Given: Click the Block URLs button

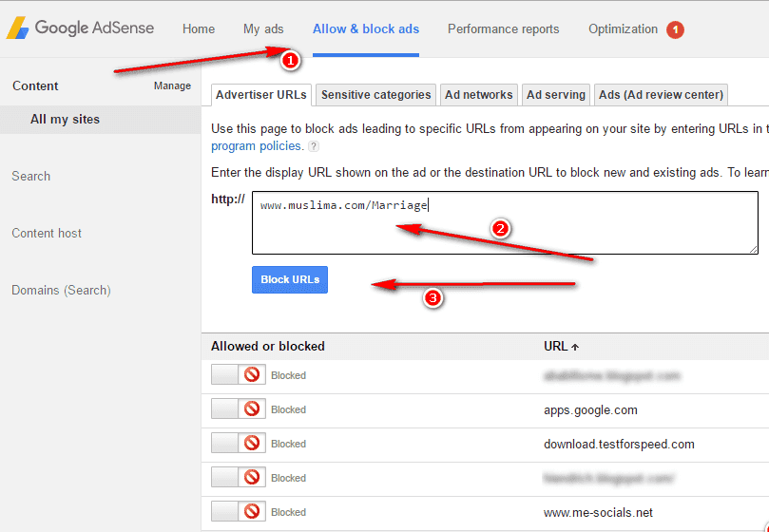Looking at the screenshot, I should click(x=290, y=279).
